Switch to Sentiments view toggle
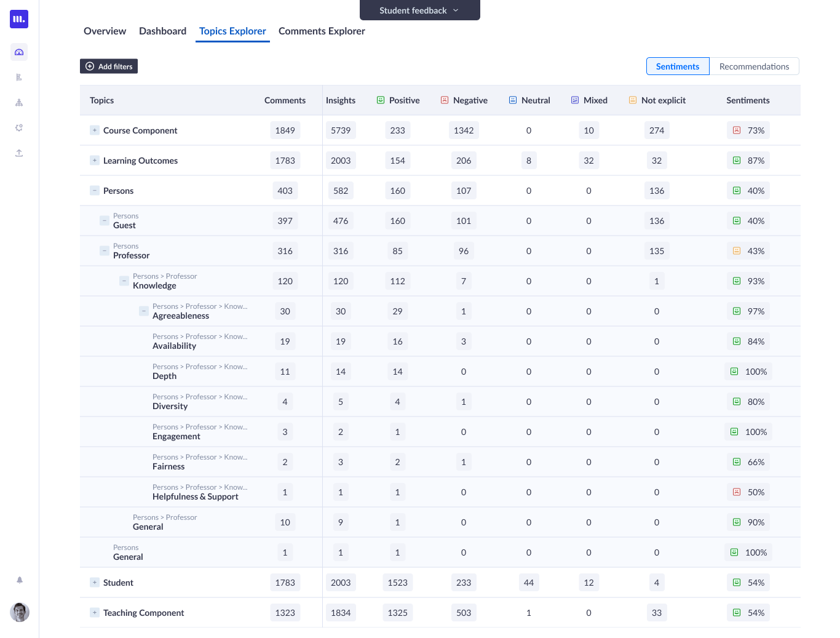 click(x=677, y=66)
